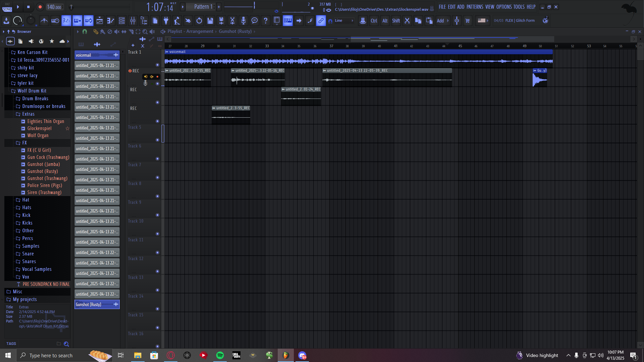Screen dimensions: 644x362
Task: Open the PATTERNS menu
Action: [475, 7]
